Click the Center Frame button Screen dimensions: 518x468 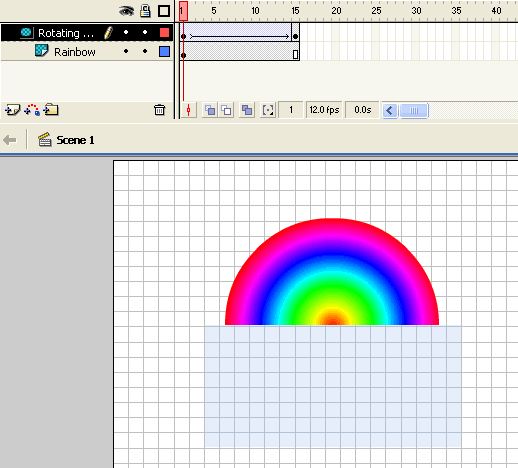pos(189,110)
